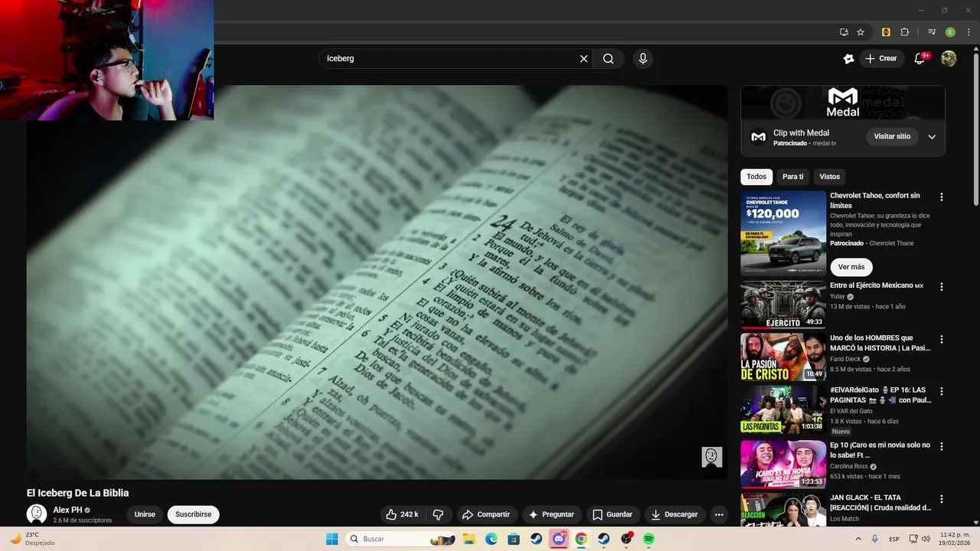
Task: Click the Visitar sitio button
Action: 893,136
